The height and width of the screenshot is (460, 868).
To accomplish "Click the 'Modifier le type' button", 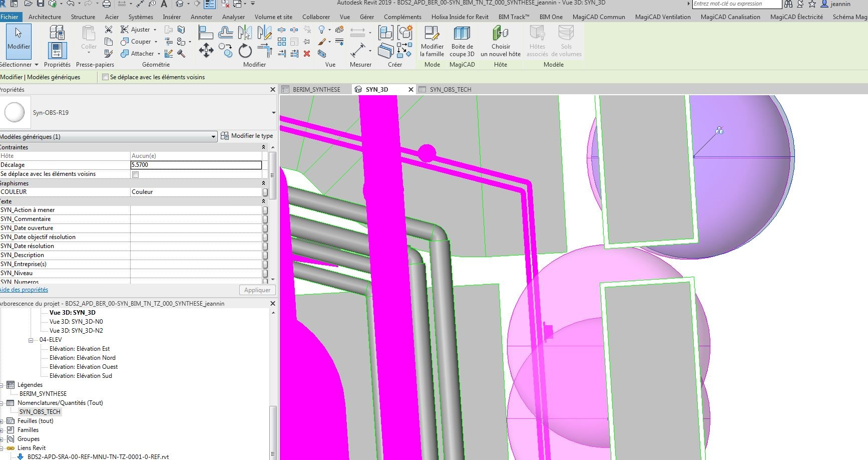I will pyautogui.click(x=247, y=136).
